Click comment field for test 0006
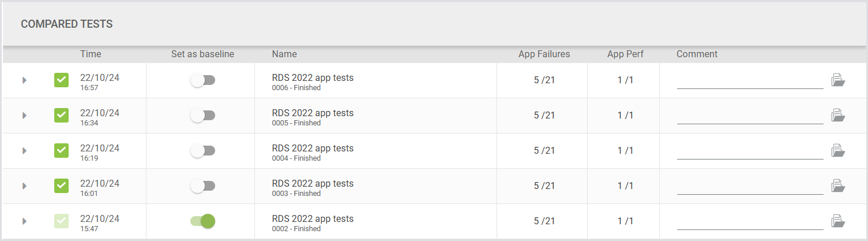This screenshot has height=241, width=868. tap(750, 82)
